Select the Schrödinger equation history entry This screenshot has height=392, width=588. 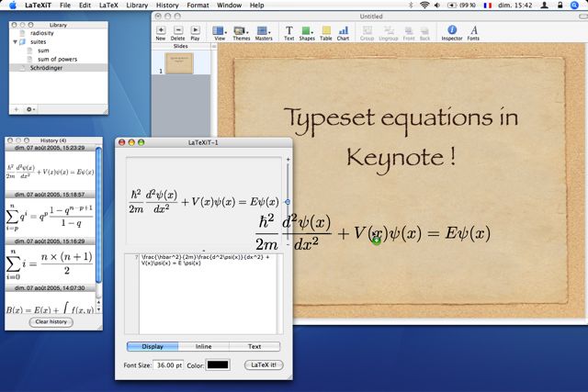click(x=51, y=172)
